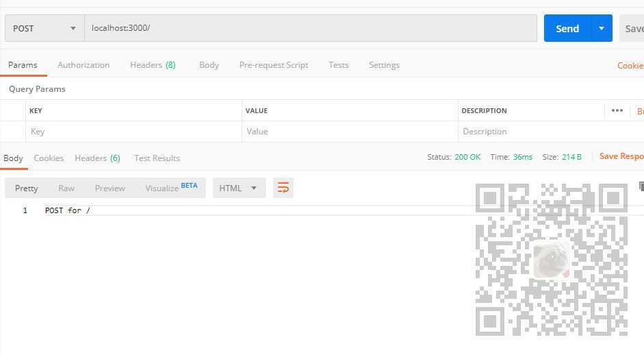Click the DESCRIPTION column header
Screen dimensions: 644x355
point(484,110)
